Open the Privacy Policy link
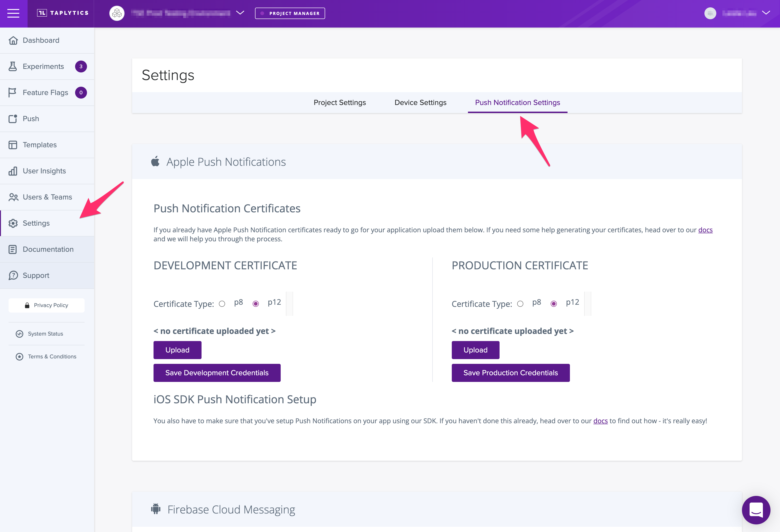 point(47,305)
